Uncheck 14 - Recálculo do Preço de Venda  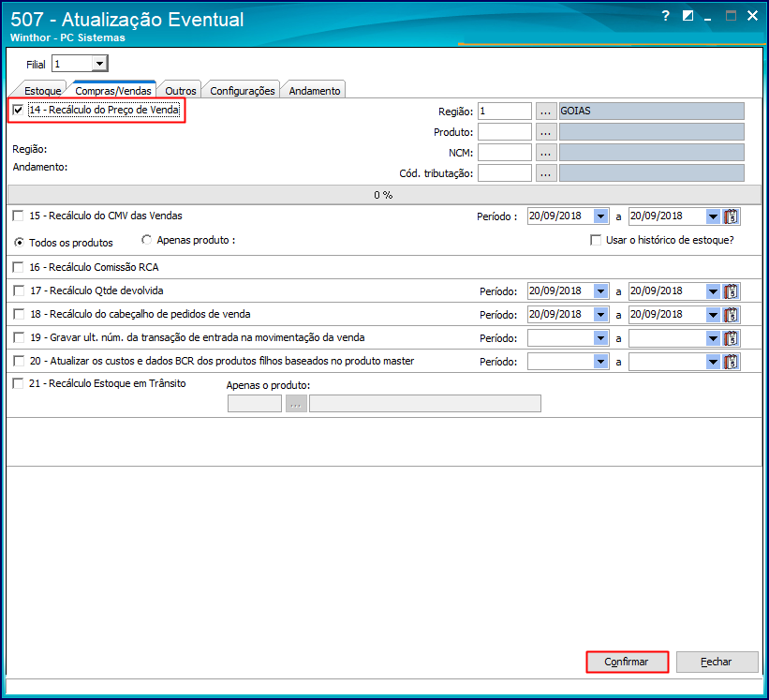tap(18, 110)
